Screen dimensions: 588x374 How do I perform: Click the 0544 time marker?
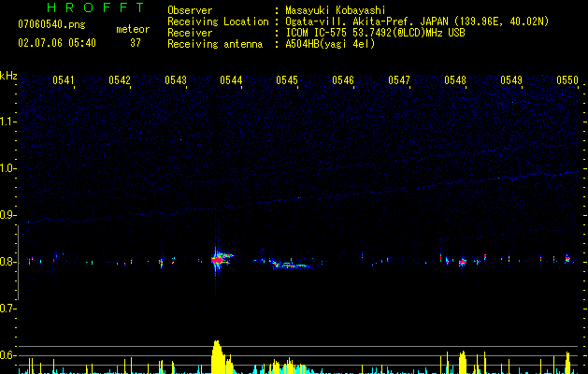pos(231,80)
